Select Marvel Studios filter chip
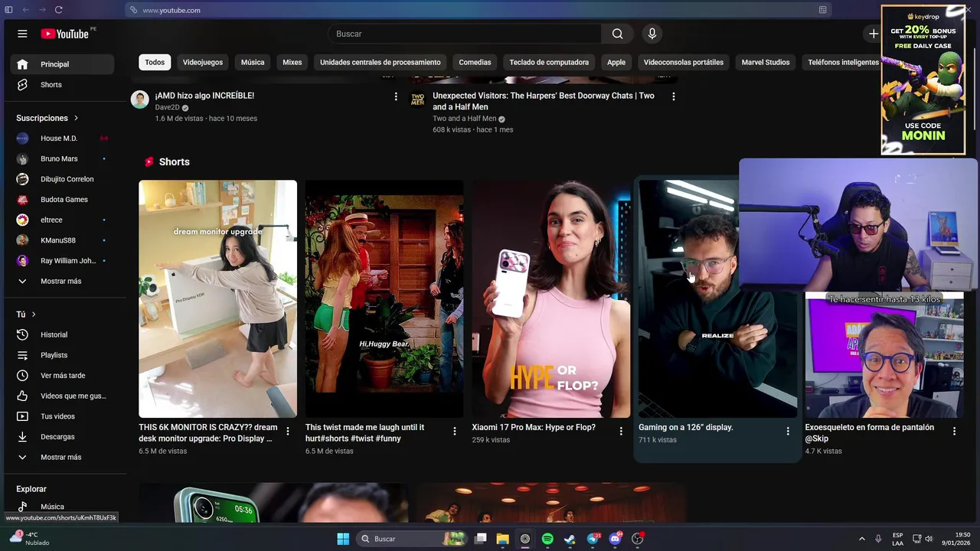Image resolution: width=980 pixels, height=551 pixels. click(766, 62)
